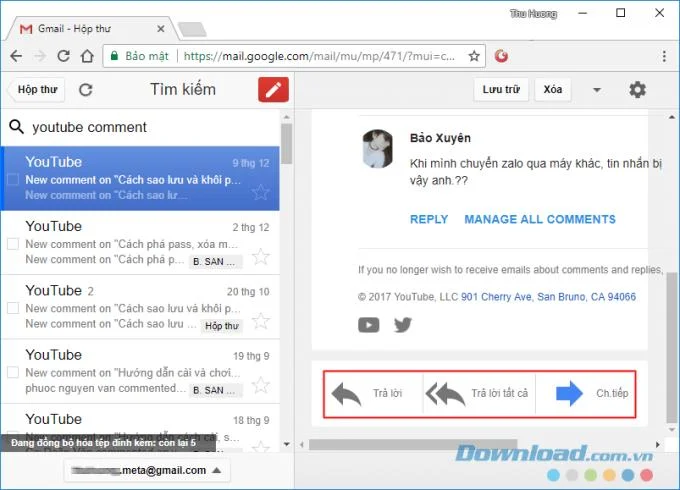Open MANAGE ALL COMMENTS link
Screen dimensions: 680x490
coord(540,219)
